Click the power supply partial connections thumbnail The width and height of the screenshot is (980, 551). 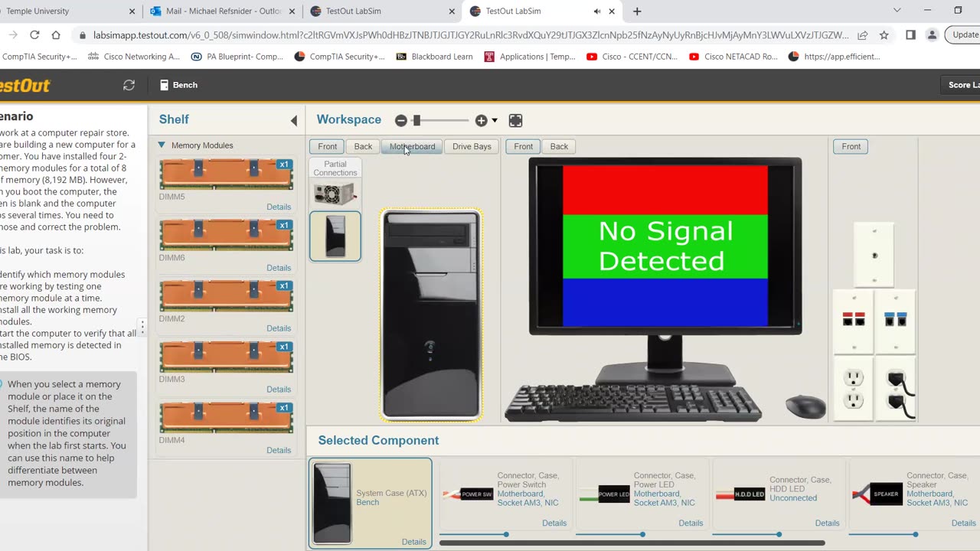point(335,194)
